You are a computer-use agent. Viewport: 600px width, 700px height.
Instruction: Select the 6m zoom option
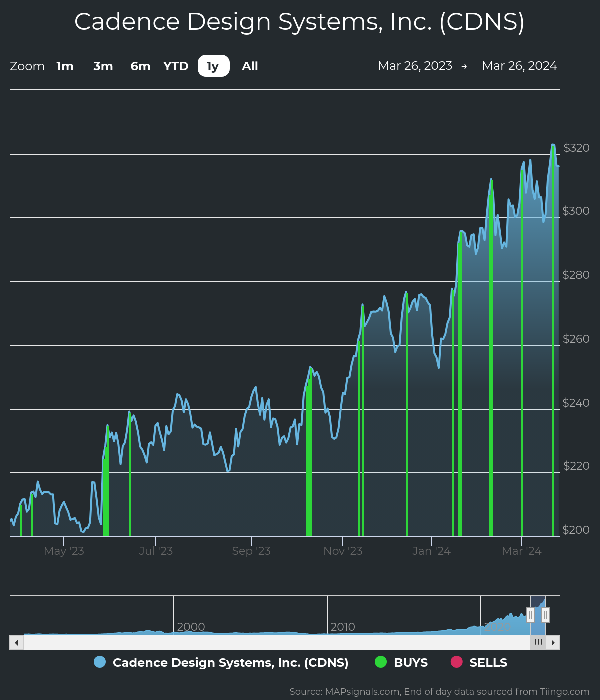pyautogui.click(x=140, y=66)
